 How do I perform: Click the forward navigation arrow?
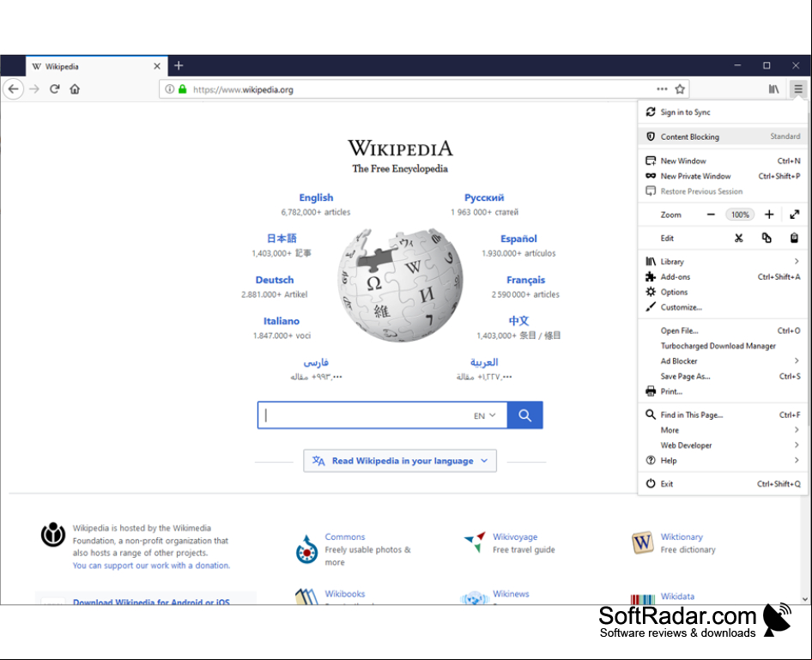point(34,89)
